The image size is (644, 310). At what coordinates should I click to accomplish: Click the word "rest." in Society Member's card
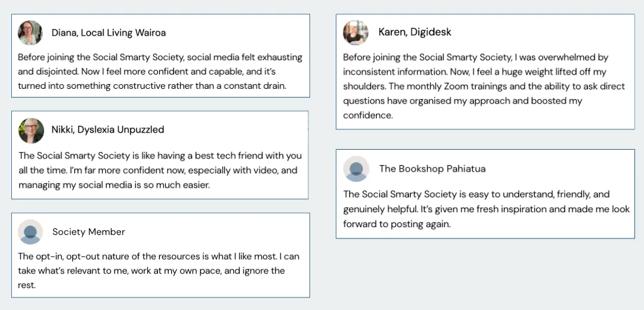coord(27,285)
